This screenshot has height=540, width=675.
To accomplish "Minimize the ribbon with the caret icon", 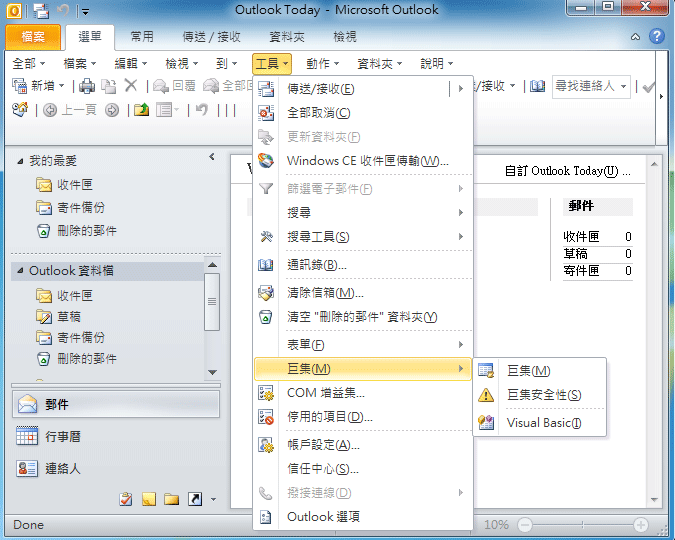I will coord(635,37).
